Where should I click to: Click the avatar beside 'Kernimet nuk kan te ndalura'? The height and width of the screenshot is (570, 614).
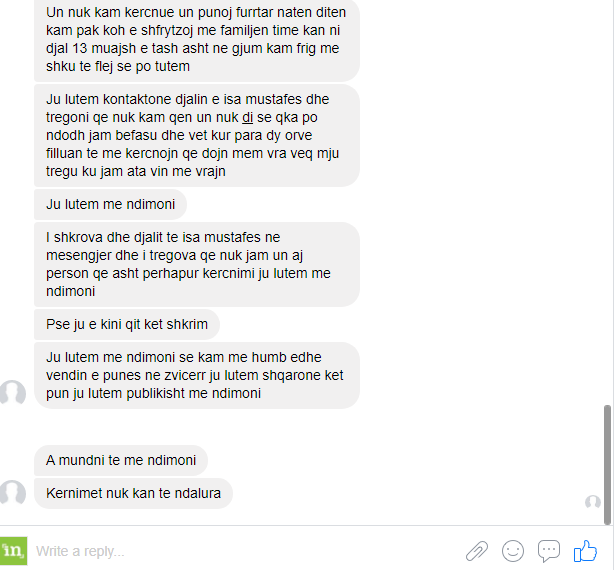pyautogui.click(x=12, y=493)
